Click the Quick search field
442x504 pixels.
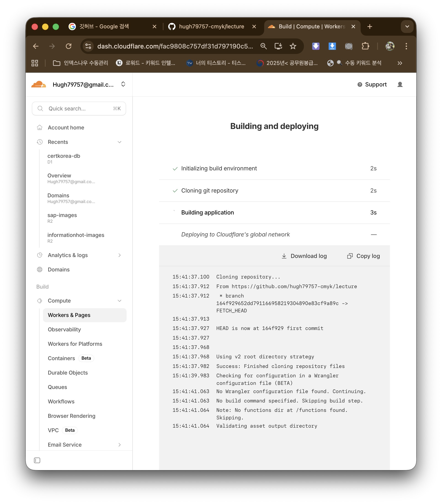pyautogui.click(x=79, y=108)
